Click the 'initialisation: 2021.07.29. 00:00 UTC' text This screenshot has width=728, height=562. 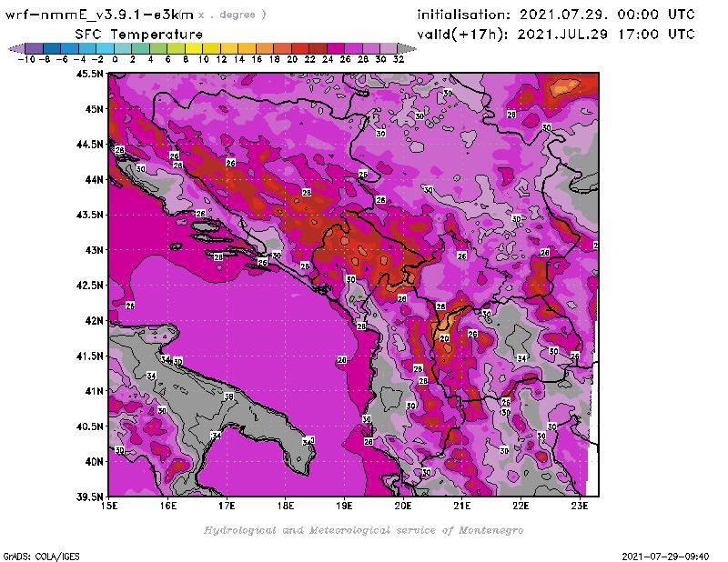(556, 15)
